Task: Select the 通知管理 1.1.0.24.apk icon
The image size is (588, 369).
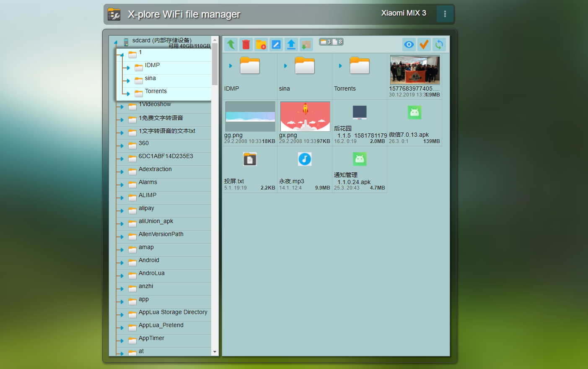Action: [360, 159]
